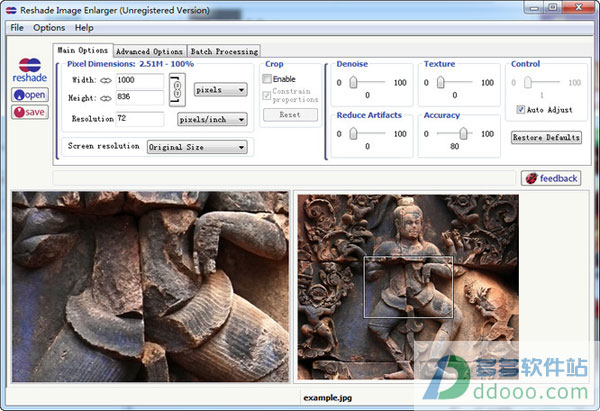Click the Restore Defaults button
Viewport: 600px width, 411px height.
pyautogui.click(x=546, y=137)
